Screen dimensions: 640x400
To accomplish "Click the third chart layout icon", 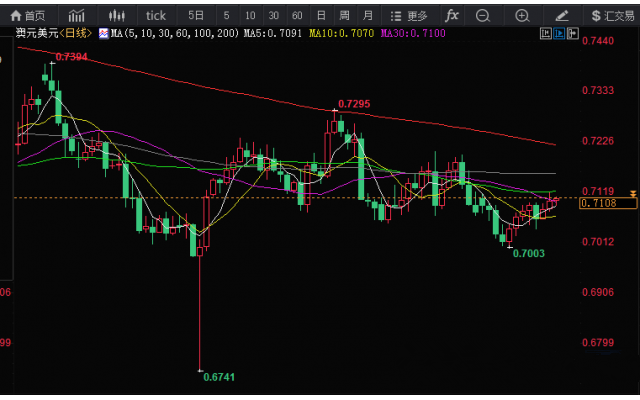I will click(573, 33).
